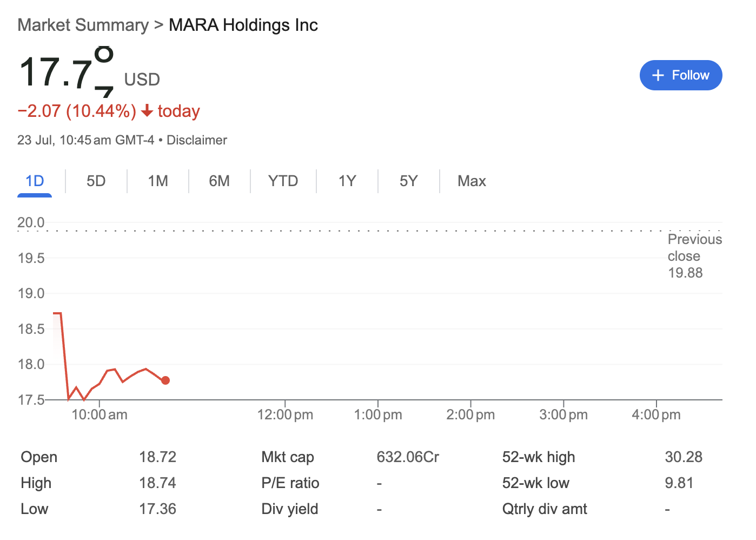View the 5Y chart range
The height and width of the screenshot is (540, 756).
click(x=409, y=181)
